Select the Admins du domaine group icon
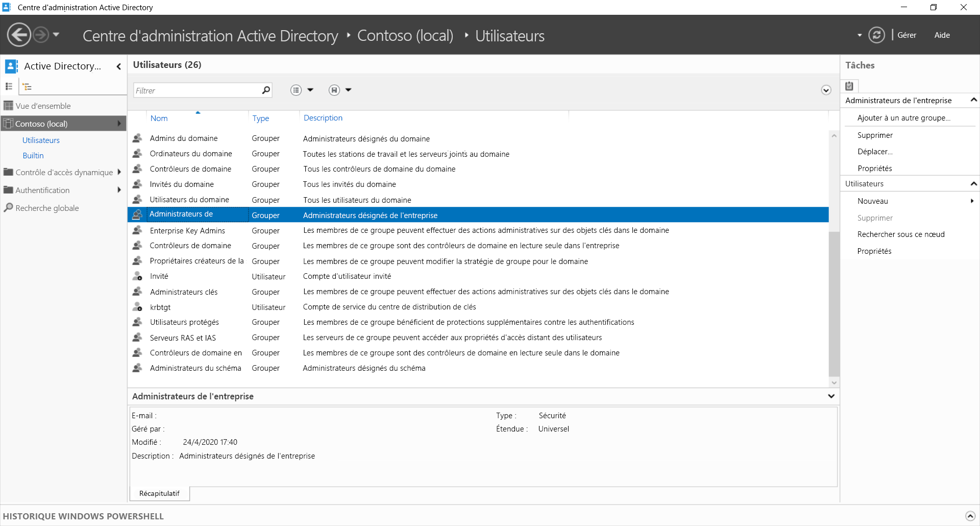 click(137, 138)
